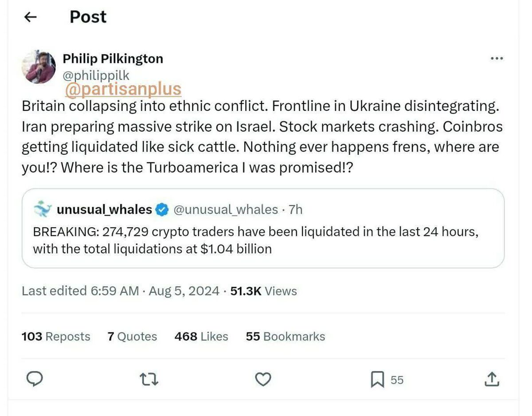This screenshot has height=416, width=532.
Task: View the 103 Reposts list
Action: pos(56,337)
